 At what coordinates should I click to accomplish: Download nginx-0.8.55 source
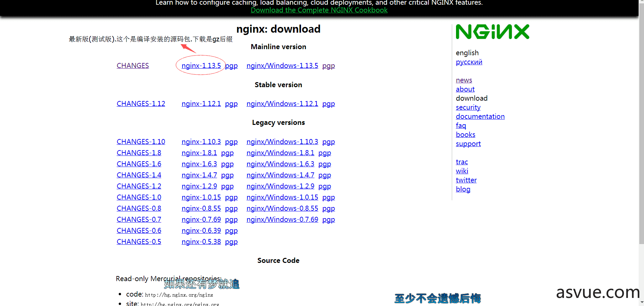point(201,208)
